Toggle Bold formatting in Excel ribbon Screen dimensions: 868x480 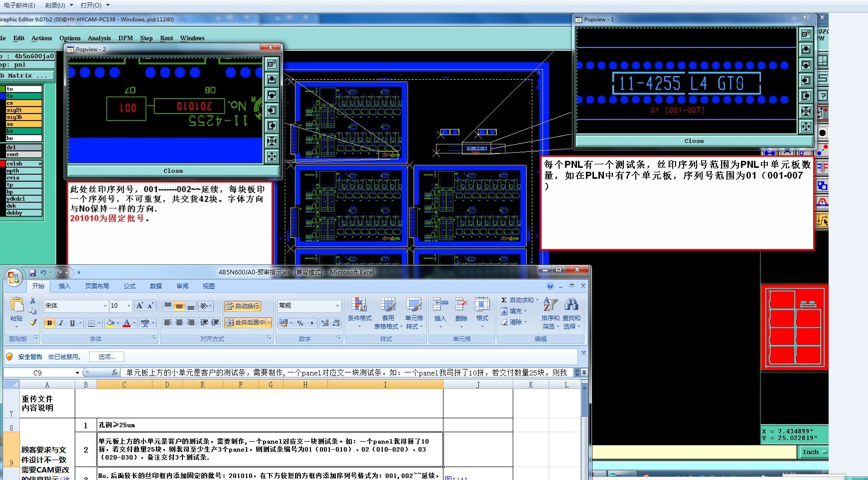pyautogui.click(x=49, y=323)
